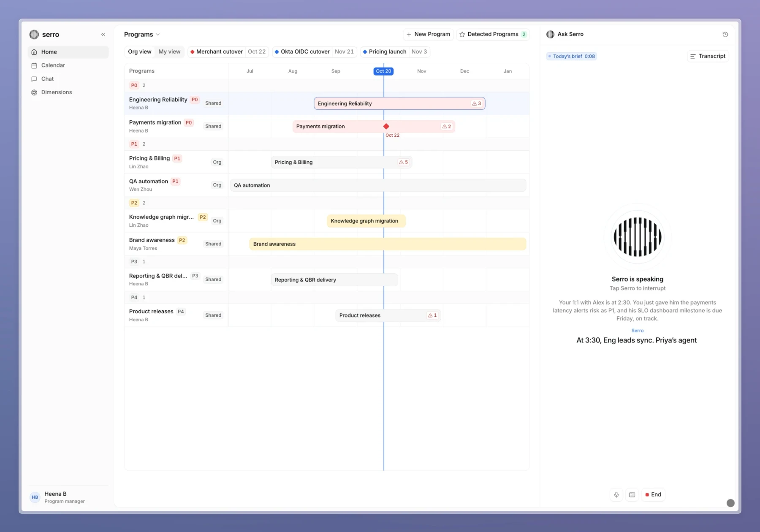Tap the Serro voice orb to interrupt
The height and width of the screenshot is (532, 760).
[638, 237]
